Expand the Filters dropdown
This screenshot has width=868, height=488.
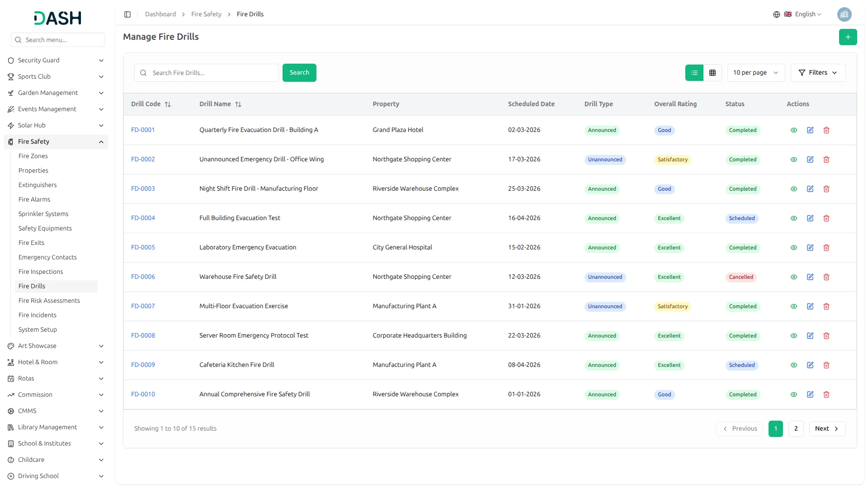(817, 73)
